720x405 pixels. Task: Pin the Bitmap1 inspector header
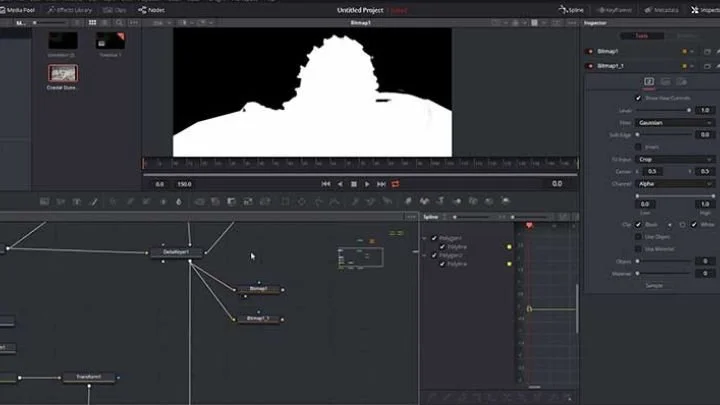click(718, 51)
